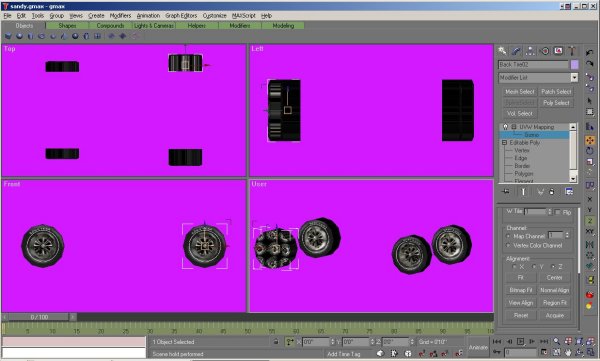Activate the Select and Move tool

590,140
